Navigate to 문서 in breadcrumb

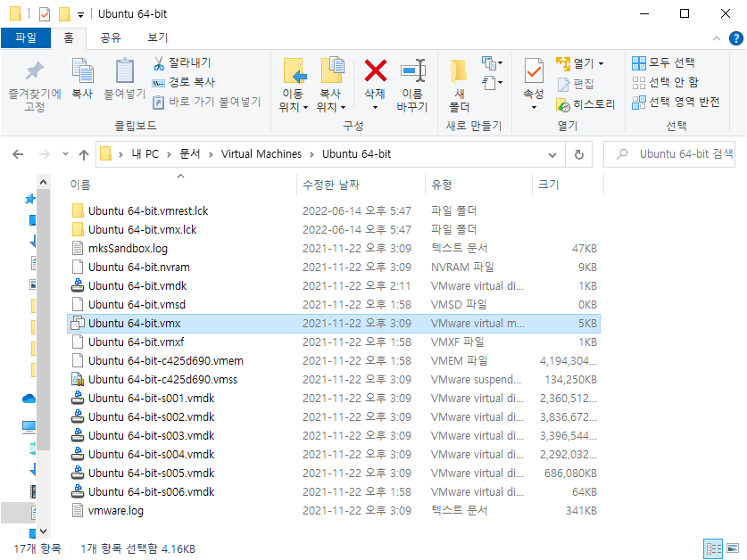tap(189, 153)
